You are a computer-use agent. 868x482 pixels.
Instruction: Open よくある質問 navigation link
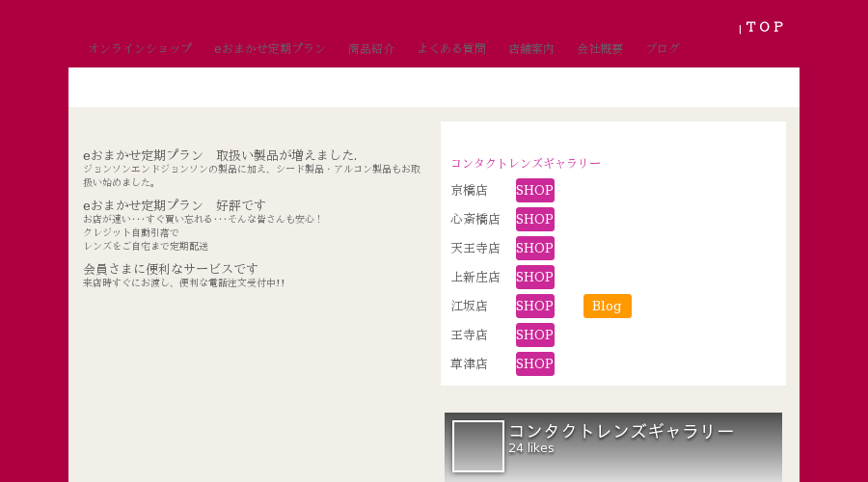451,49
